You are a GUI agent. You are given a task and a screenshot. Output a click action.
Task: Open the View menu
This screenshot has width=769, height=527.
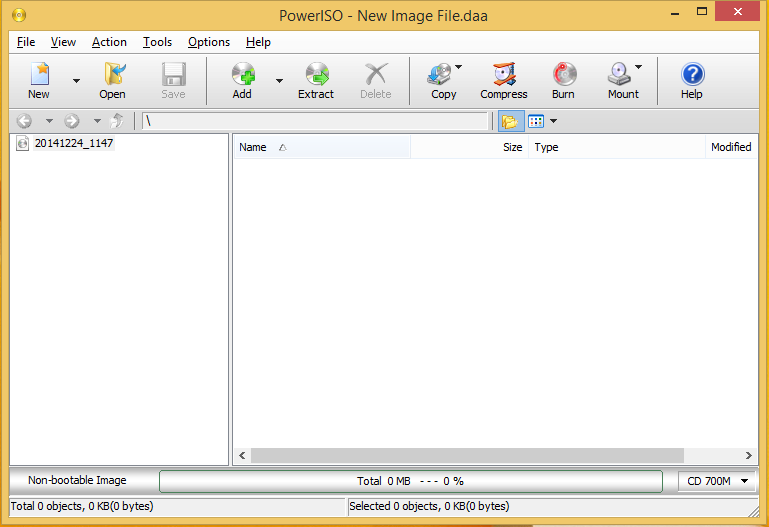click(x=63, y=42)
